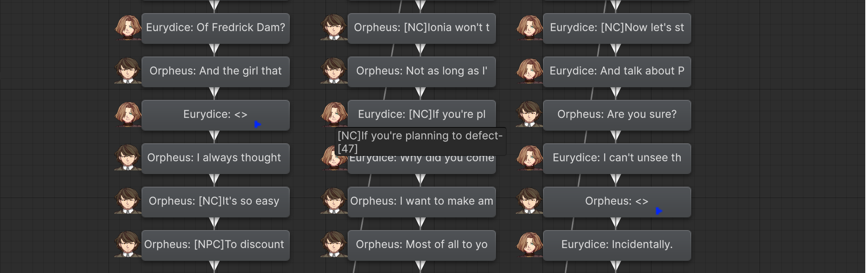
Task: Select the 'Eurydice: And talk about P' node
Action: pyautogui.click(x=617, y=72)
